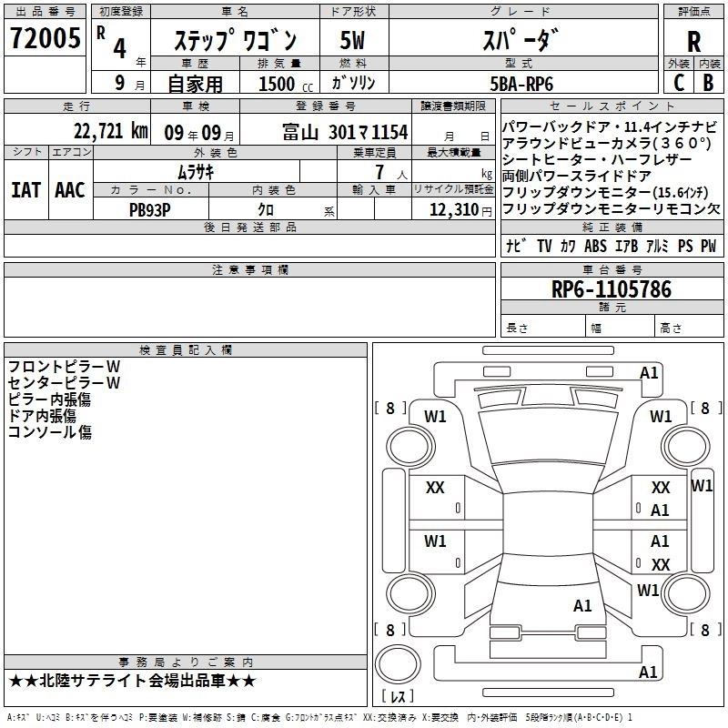728x728 pixels.
Task: Select the 後日発送部品 header
Action: click(249, 227)
